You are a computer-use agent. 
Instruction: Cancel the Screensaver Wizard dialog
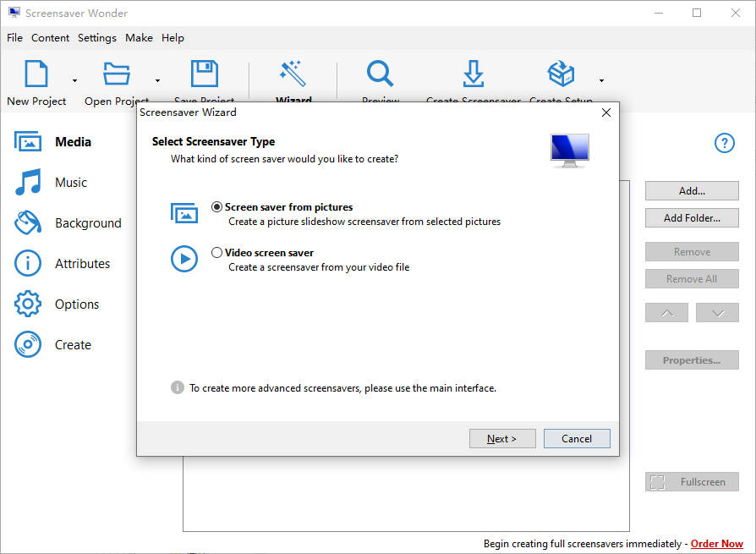pos(576,438)
